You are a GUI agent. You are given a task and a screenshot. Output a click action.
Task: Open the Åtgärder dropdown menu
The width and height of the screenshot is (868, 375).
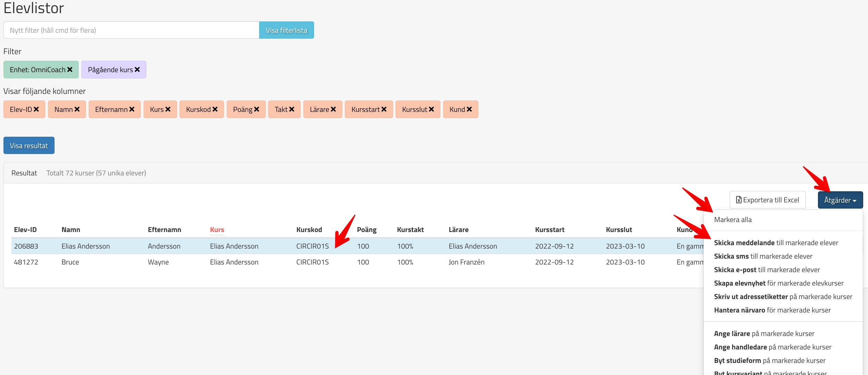[x=840, y=200]
